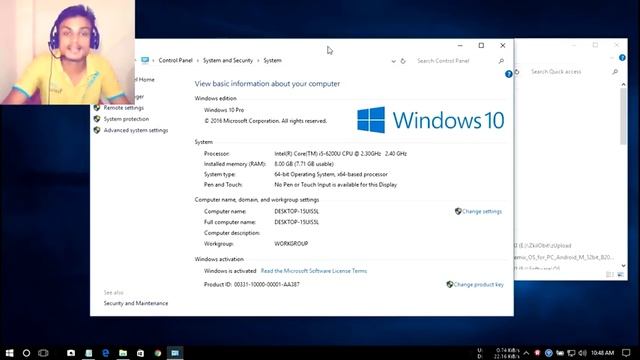Click the System window help icon
Image resolution: width=640 pixels, height=360 pixels.
click(x=508, y=74)
